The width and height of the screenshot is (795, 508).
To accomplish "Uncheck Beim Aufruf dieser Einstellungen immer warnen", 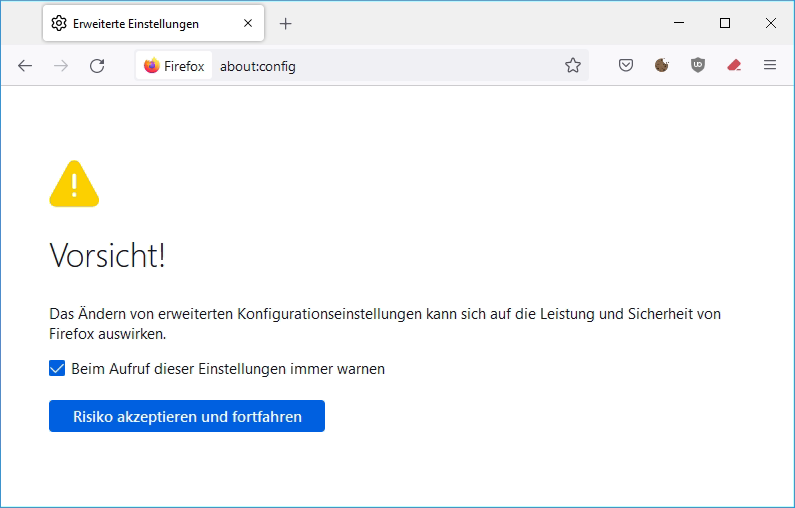I will [57, 368].
